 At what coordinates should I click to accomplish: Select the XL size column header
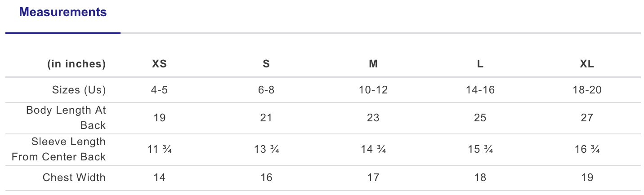coord(587,64)
